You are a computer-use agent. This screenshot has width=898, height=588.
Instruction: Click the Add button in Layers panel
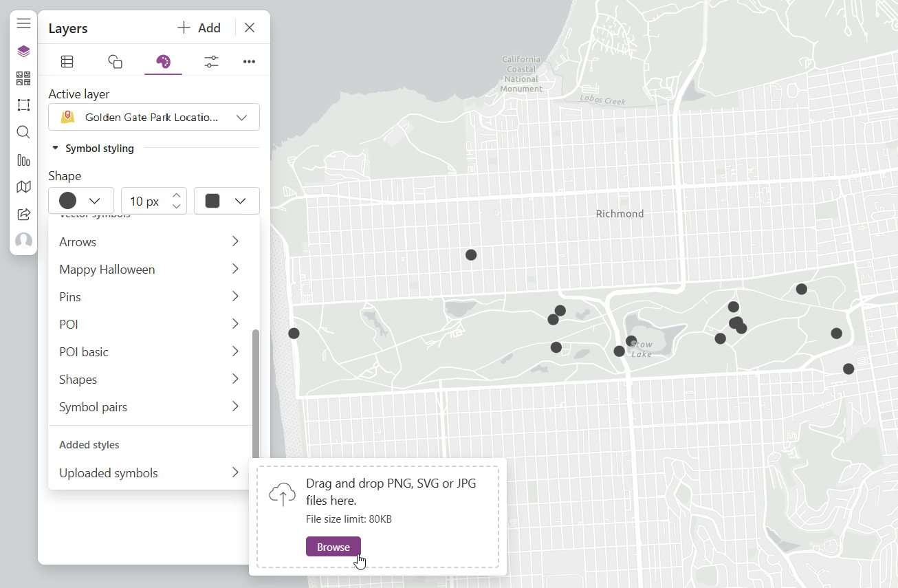pos(199,28)
